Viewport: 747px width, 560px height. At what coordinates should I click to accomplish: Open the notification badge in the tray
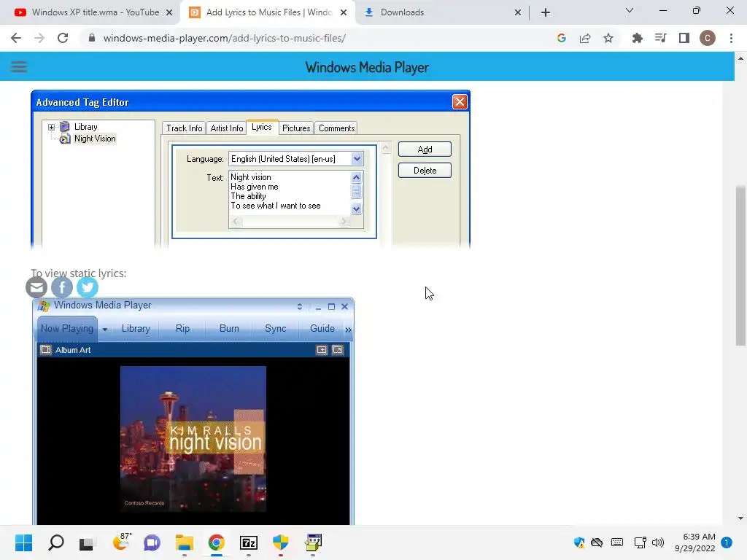[x=727, y=542]
